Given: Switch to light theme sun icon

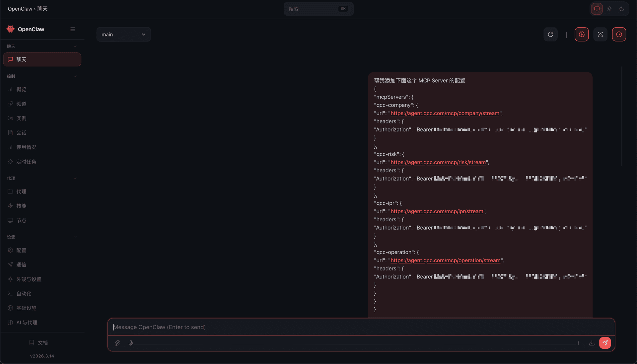Looking at the screenshot, I should [609, 9].
